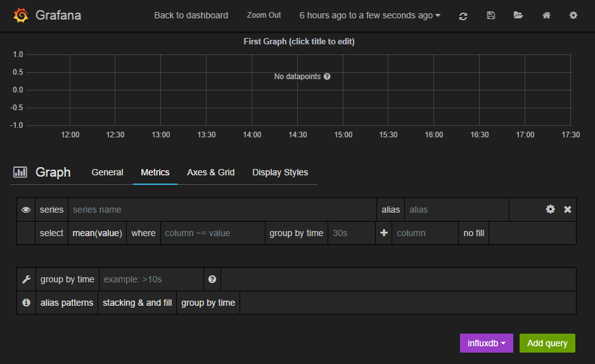Focus the series name input field
The image size is (595, 364).
(x=222, y=210)
